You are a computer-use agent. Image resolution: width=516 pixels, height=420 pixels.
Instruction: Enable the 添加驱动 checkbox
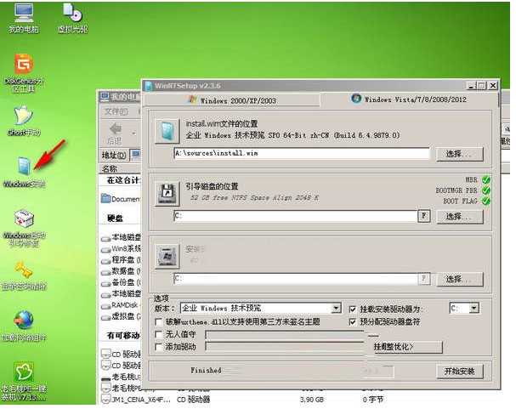click(x=159, y=347)
